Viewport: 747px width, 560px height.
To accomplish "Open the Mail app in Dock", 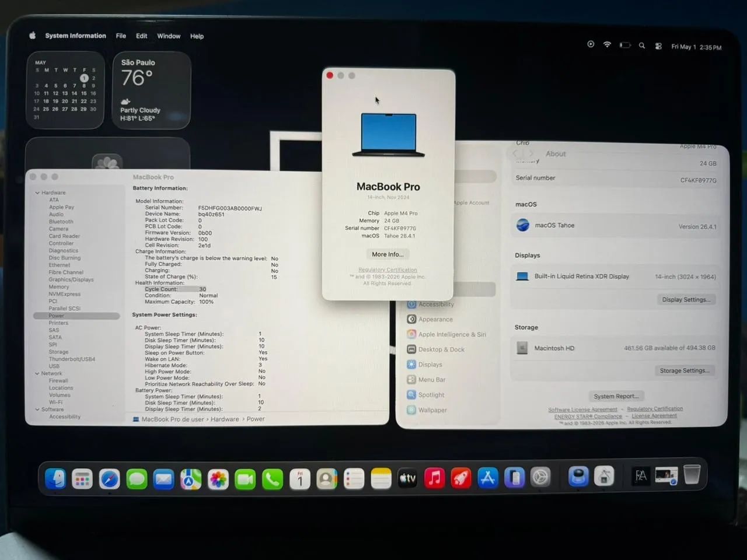I will pos(163,479).
